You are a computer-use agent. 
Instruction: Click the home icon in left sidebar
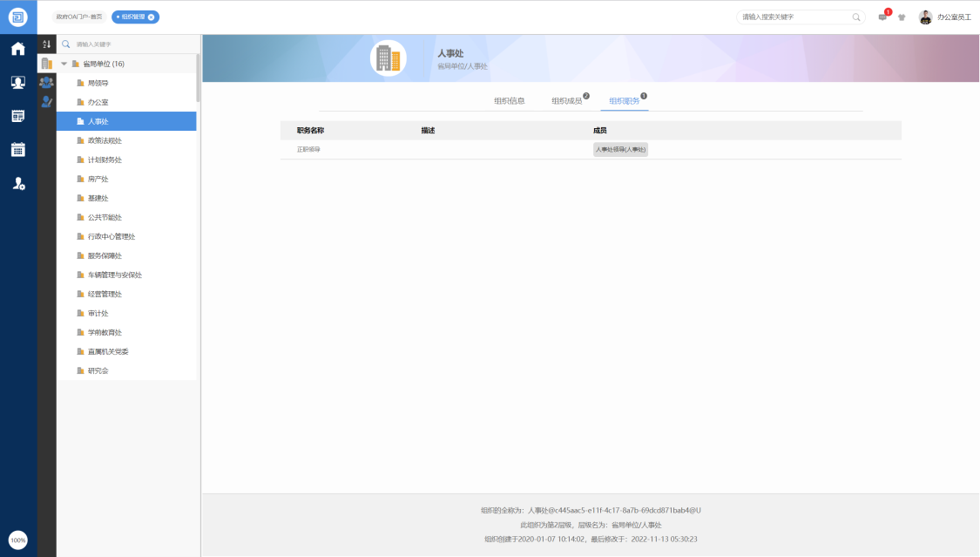[x=17, y=49]
